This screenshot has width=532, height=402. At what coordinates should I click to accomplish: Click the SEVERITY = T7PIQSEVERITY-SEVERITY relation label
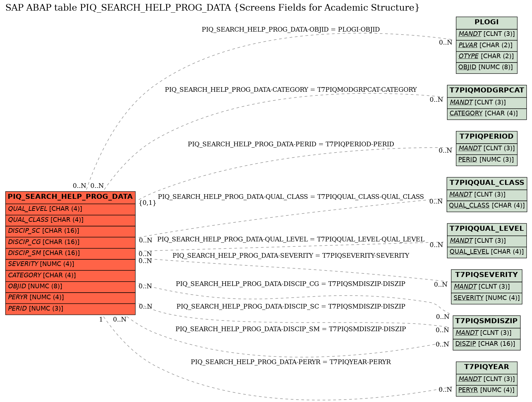tap(291, 256)
